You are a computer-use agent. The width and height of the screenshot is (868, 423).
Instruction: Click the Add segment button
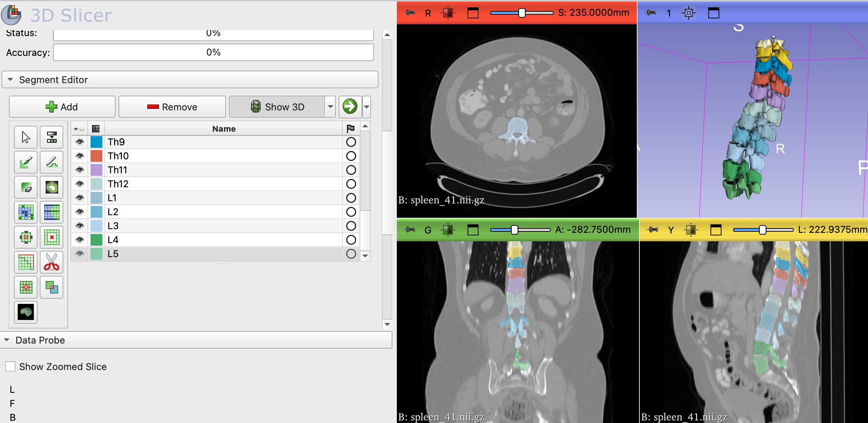click(62, 107)
